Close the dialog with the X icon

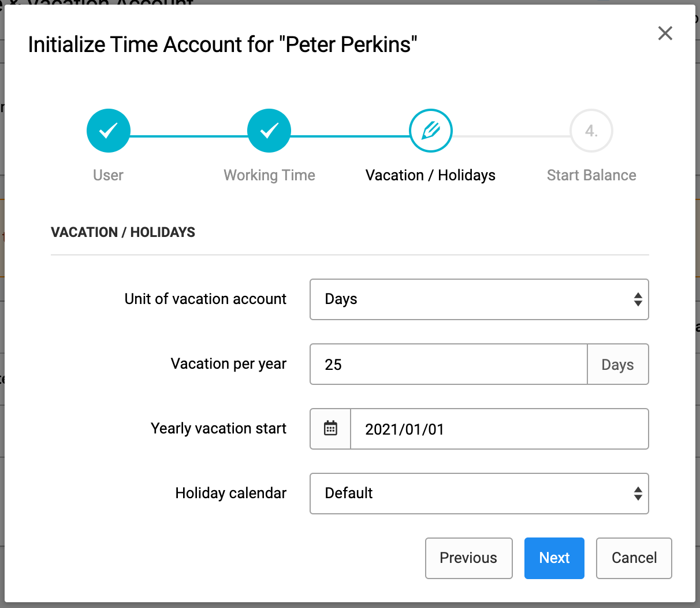[x=665, y=34]
